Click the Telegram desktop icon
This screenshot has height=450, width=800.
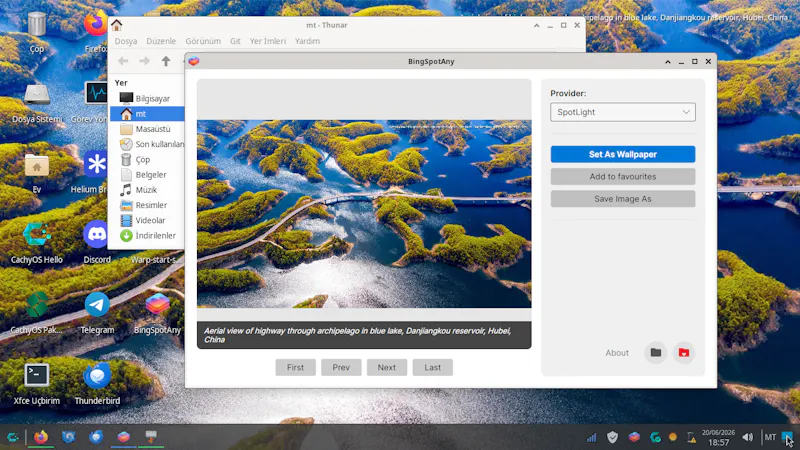(x=97, y=305)
